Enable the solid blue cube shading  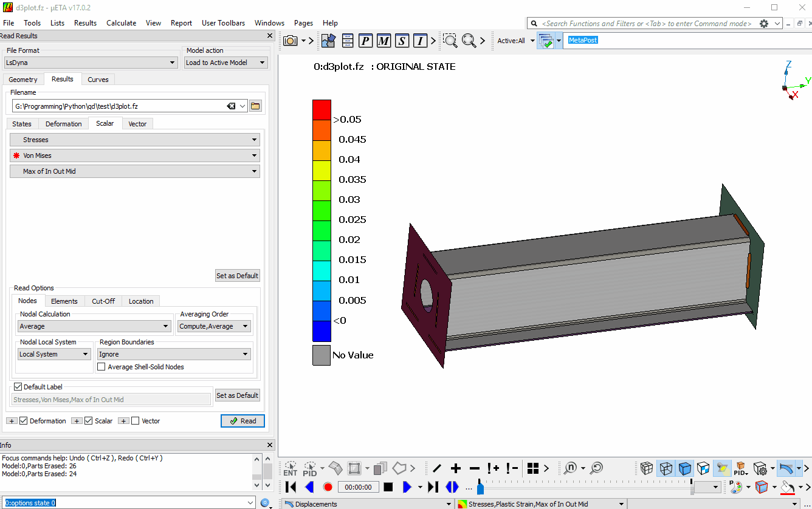[685, 468]
